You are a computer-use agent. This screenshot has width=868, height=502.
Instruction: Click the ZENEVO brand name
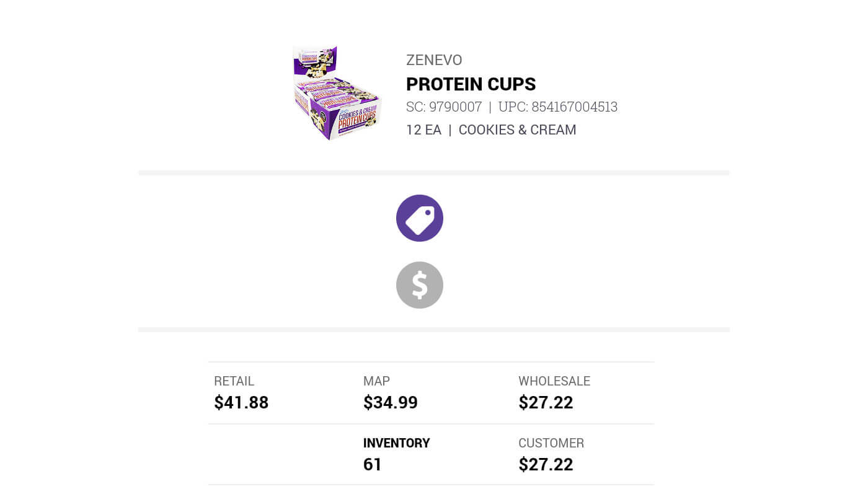point(434,60)
